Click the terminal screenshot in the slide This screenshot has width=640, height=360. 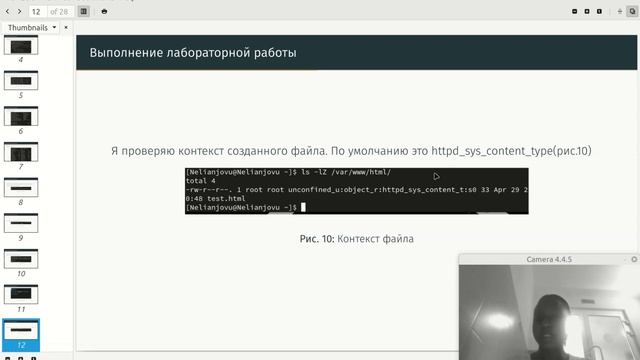tap(356, 191)
